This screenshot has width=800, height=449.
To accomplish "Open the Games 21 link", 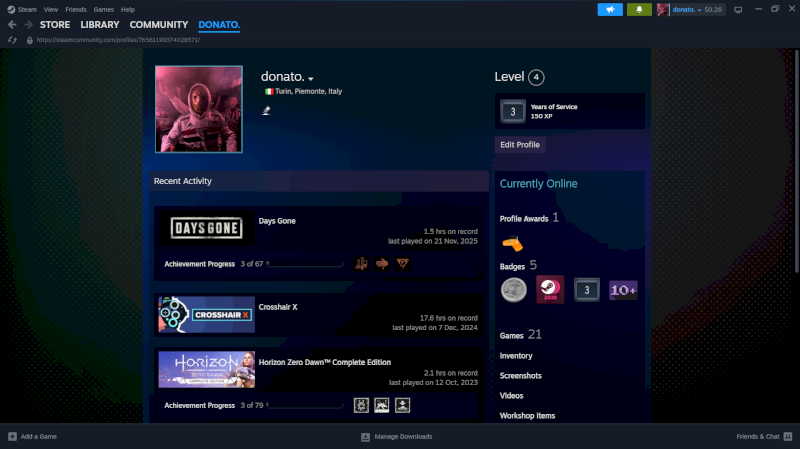I will pos(520,335).
